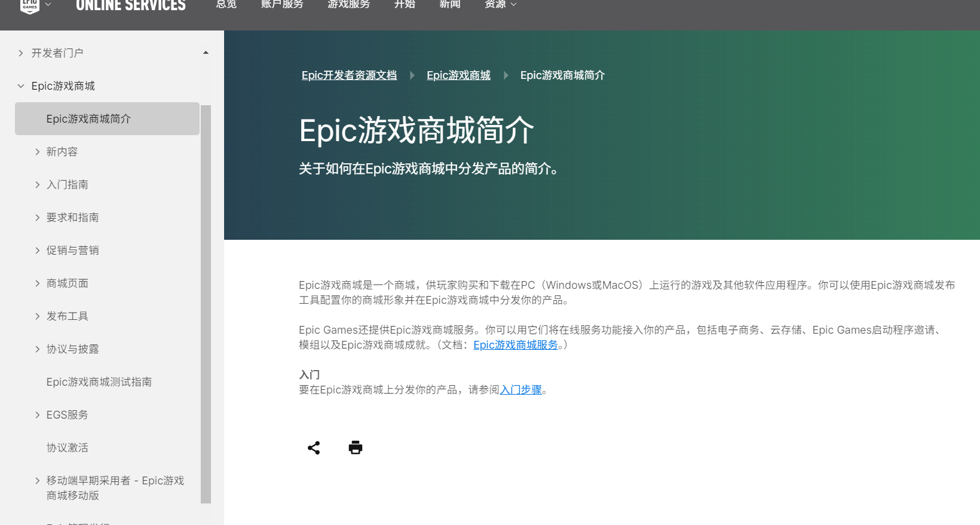Expand the 发布工具 chevron
This screenshot has height=525, width=980.
38,316
